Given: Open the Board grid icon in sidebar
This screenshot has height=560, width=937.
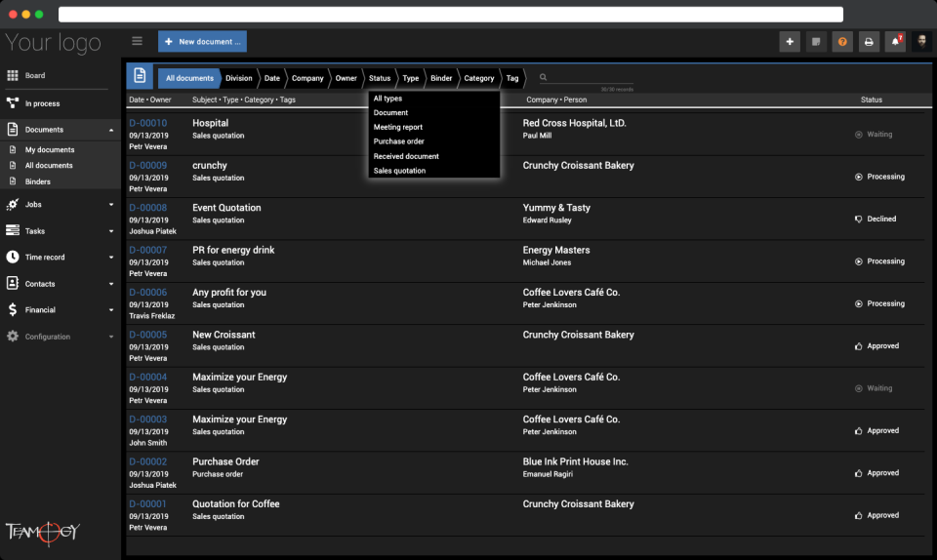Looking at the screenshot, I should (13, 75).
